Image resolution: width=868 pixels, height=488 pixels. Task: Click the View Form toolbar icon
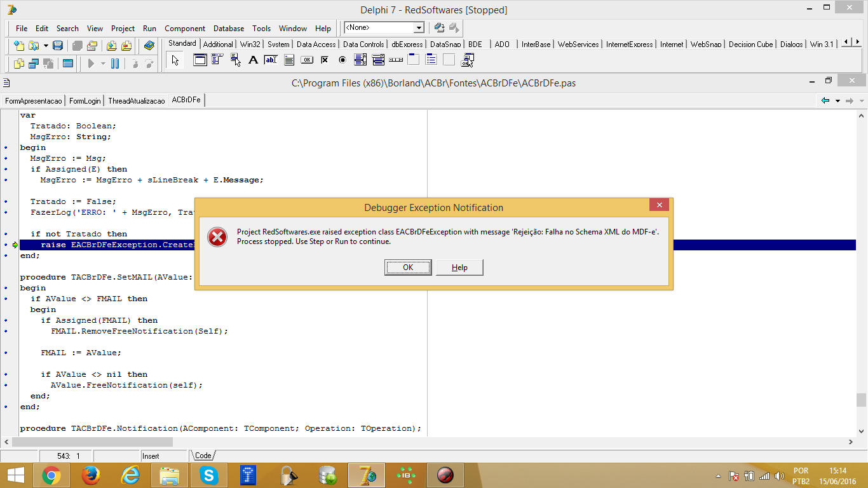[x=34, y=64]
